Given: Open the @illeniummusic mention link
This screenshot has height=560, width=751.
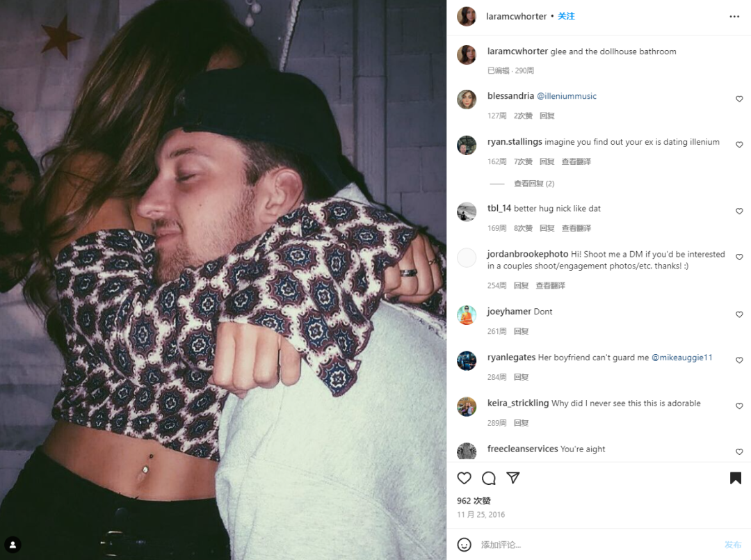Looking at the screenshot, I should (567, 96).
